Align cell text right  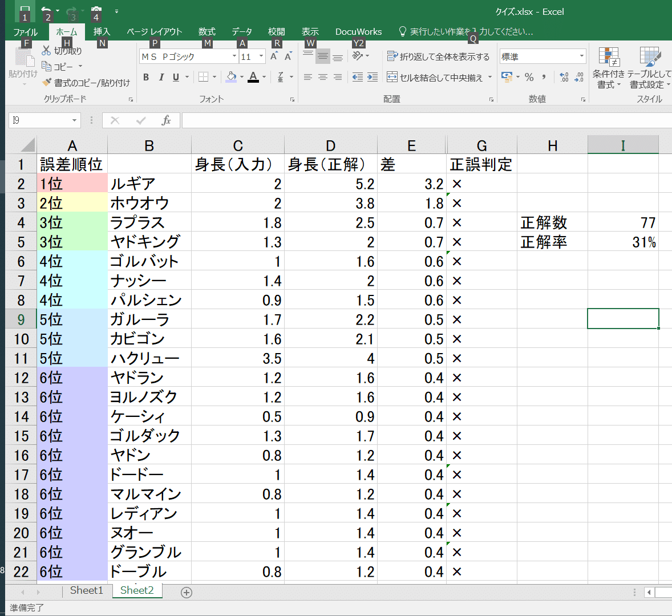(x=338, y=77)
